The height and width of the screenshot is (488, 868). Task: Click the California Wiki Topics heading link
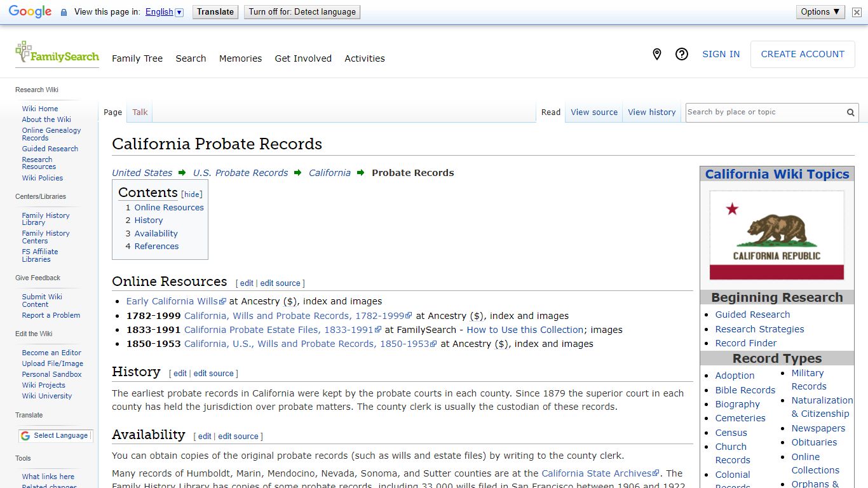776,174
